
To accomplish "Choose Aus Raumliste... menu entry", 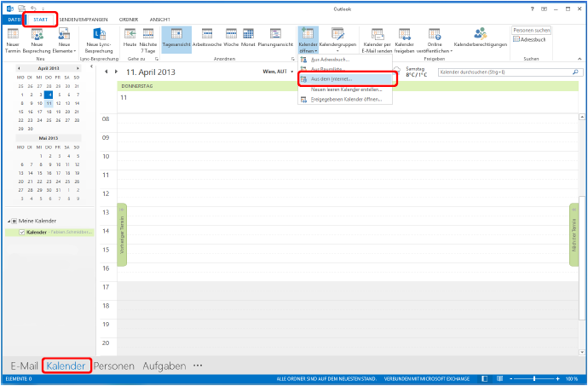I will (345, 69).
